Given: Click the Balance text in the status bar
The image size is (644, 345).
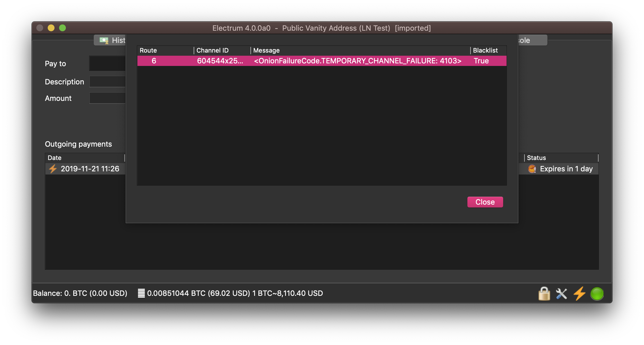Looking at the screenshot, I should [x=80, y=293].
